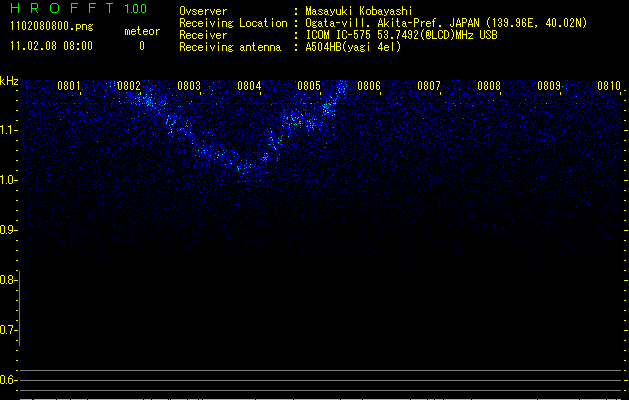The width and height of the screenshot is (629, 400).
Task: Click the 0808 time marker
Action: point(489,86)
